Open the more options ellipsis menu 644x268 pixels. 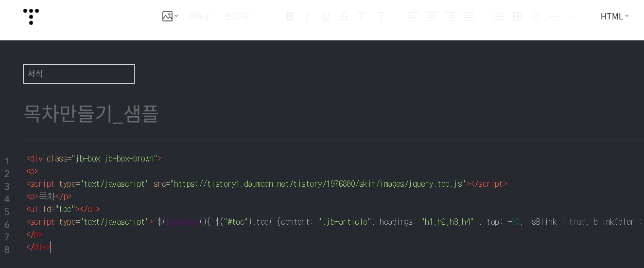[x=573, y=17]
